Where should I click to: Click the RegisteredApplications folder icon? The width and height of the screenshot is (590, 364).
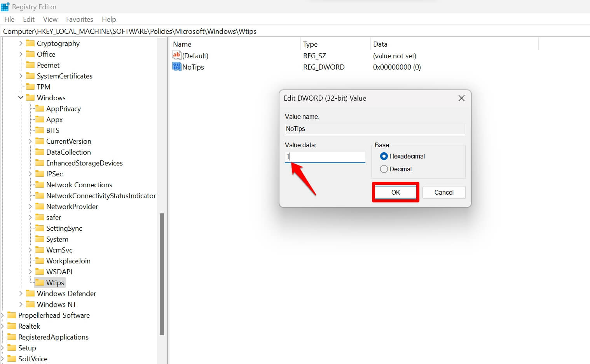tap(12, 337)
